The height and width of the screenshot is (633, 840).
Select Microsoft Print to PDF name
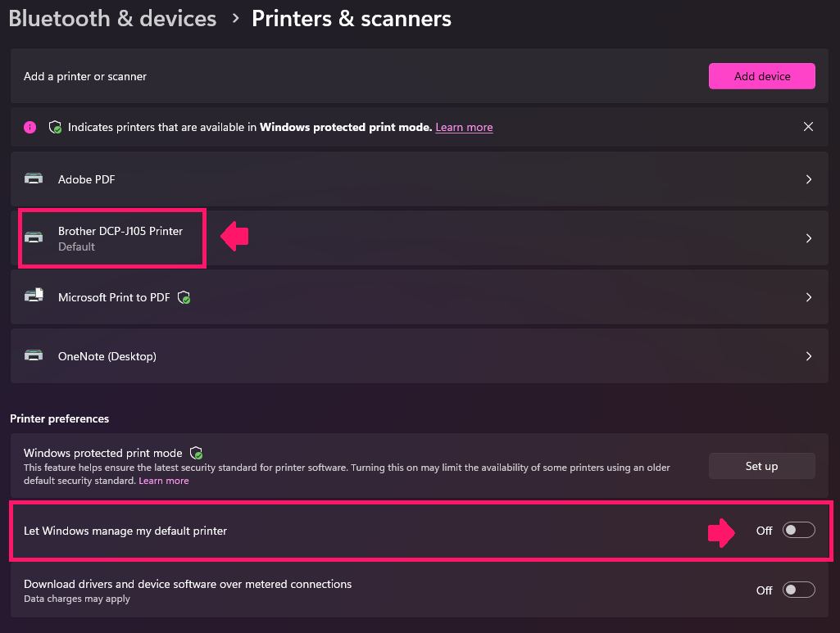tap(114, 297)
